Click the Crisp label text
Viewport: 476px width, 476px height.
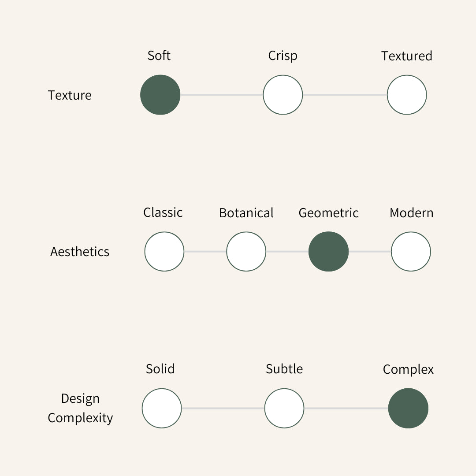pyautogui.click(x=283, y=56)
